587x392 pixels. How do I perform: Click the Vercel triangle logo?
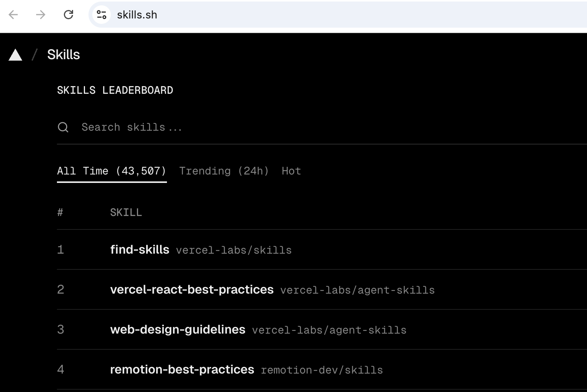[15, 55]
